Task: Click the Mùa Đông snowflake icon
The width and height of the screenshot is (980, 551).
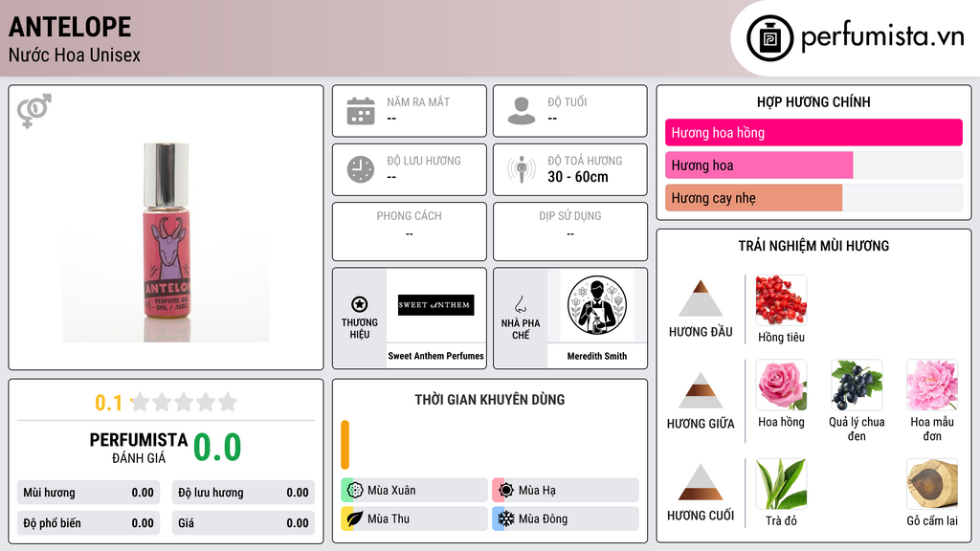Action: (506, 518)
